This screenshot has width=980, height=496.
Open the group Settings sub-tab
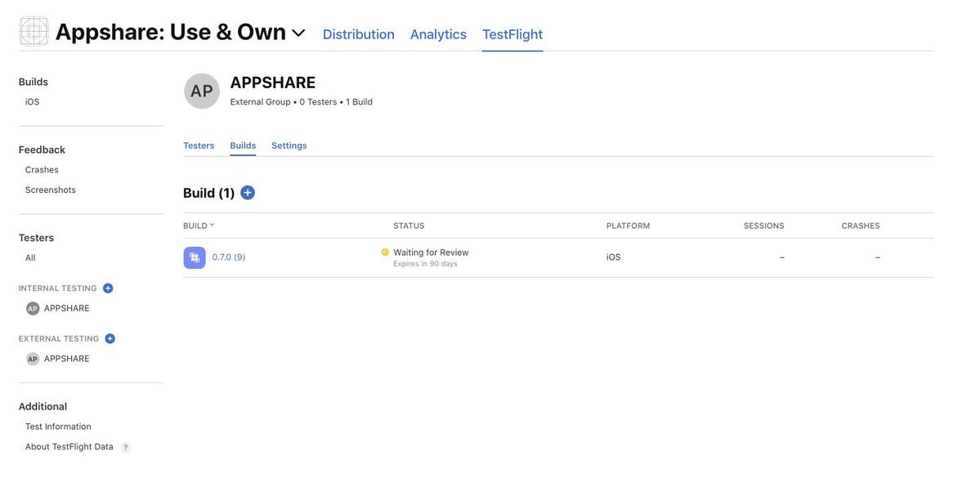(x=289, y=145)
